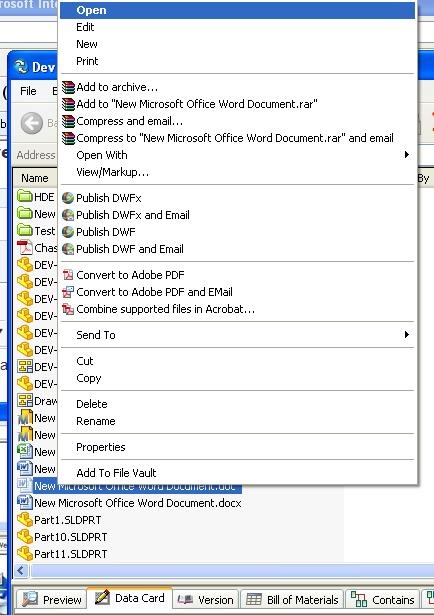Viewport: 434px width, 615px height.
Task: Switch to the Data Card tab
Action: pyautogui.click(x=129, y=599)
